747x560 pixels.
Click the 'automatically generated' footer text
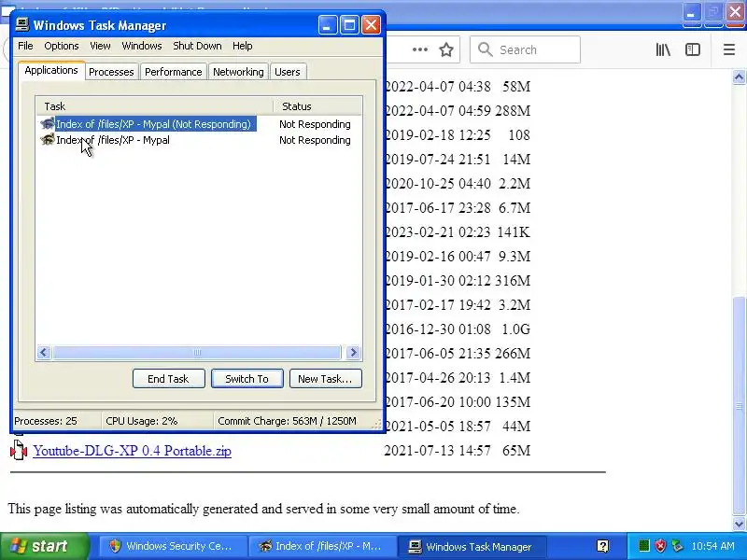coord(192,509)
